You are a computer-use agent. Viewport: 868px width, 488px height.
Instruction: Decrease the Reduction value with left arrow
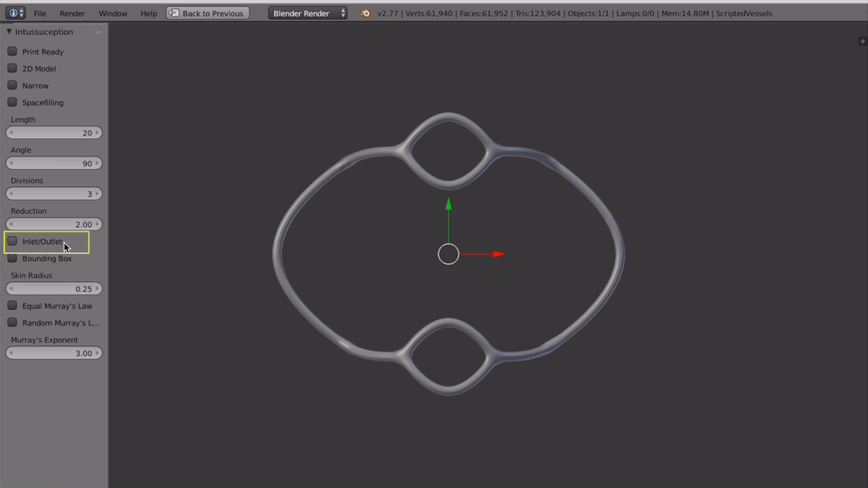point(11,224)
